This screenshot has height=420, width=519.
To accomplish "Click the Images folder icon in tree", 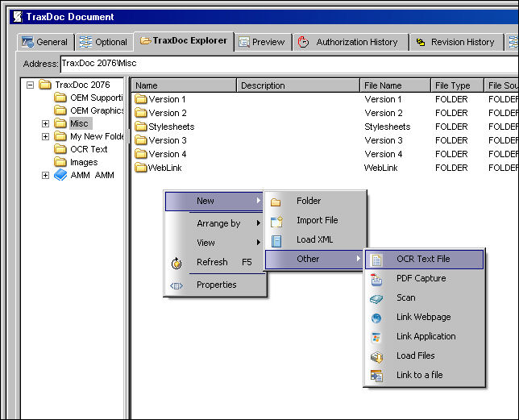I will click(60, 162).
